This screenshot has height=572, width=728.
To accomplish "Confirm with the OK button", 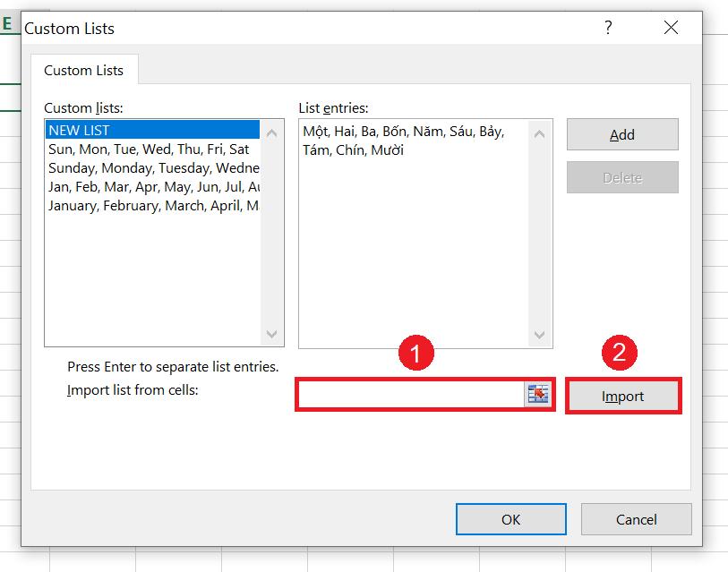I will pos(510,519).
